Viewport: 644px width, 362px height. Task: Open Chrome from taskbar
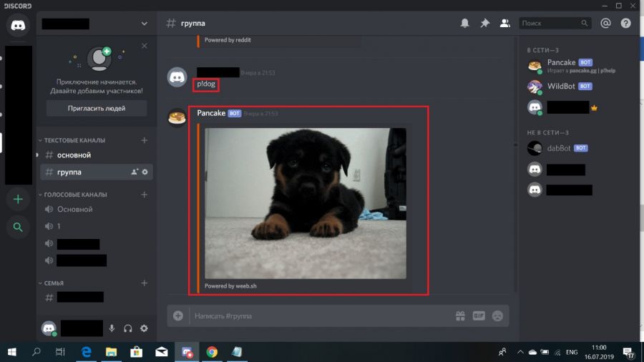tap(212, 352)
